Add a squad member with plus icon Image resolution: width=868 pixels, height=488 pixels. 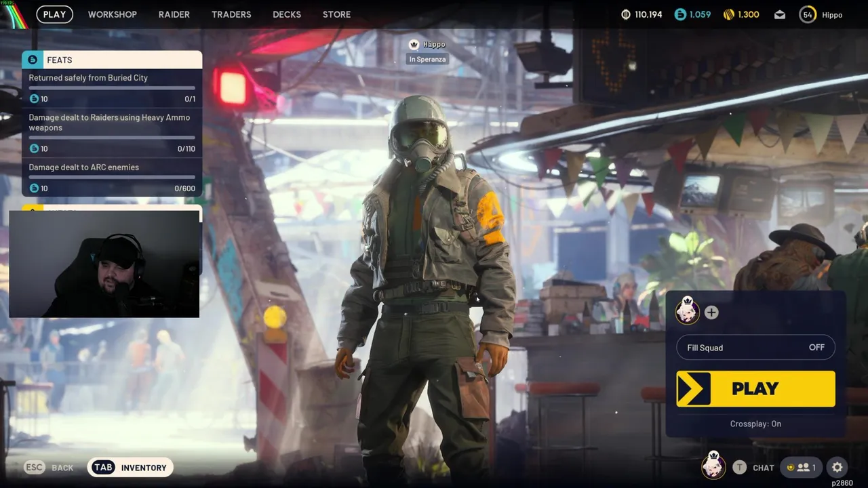coord(711,312)
